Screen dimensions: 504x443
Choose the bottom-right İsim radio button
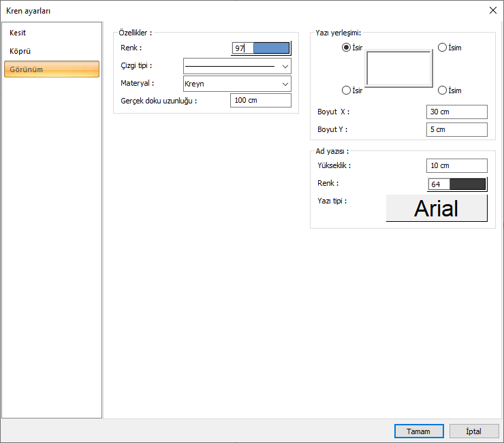tap(443, 91)
